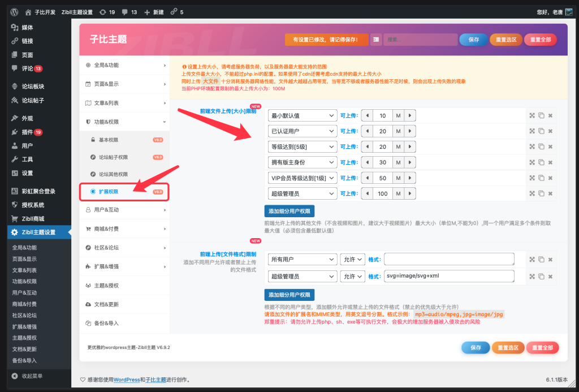Click the WordPress logo in the admin bar
This screenshot has height=392, width=579.
tap(14, 11)
